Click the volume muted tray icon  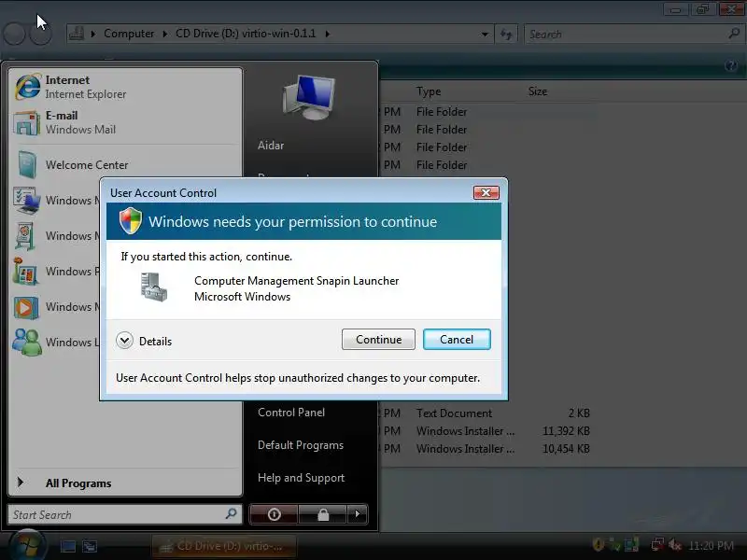coord(674,544)
